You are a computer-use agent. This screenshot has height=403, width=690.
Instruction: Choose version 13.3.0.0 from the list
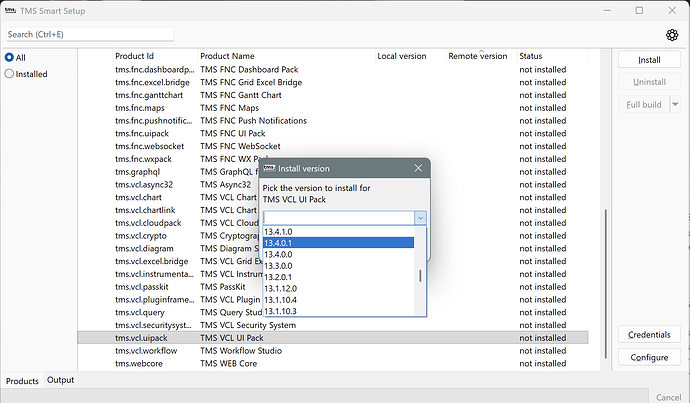(338, 266)
